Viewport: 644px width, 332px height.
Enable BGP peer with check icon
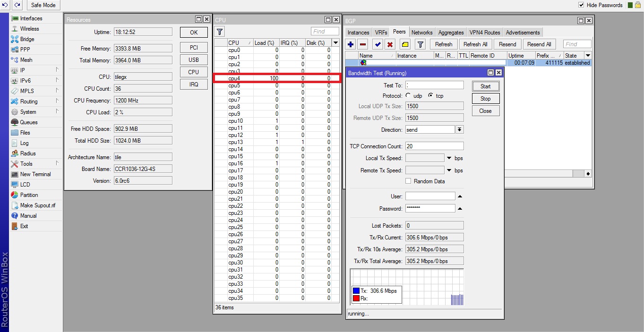(x=378, y=44)
